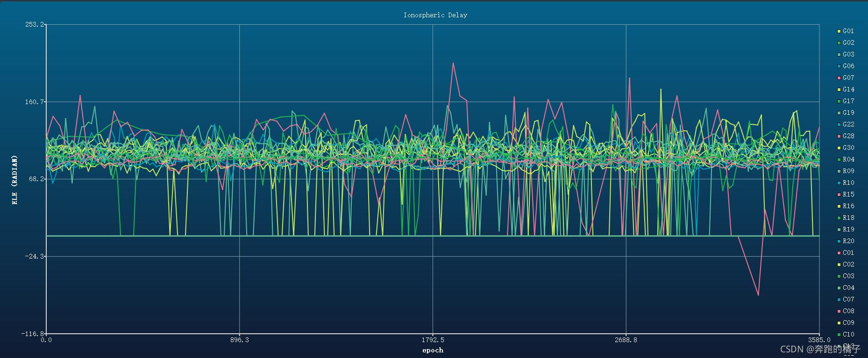Click the 2688.8 x-axis tick label
Screen dimensions: 868x358
(626, 340)
